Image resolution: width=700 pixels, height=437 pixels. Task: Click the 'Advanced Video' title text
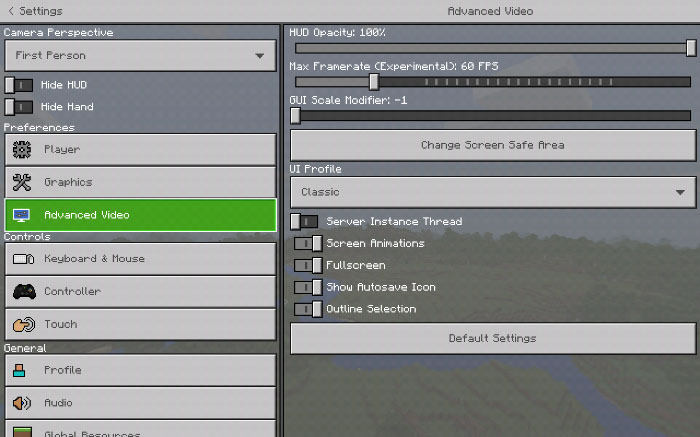pos(490,11)
